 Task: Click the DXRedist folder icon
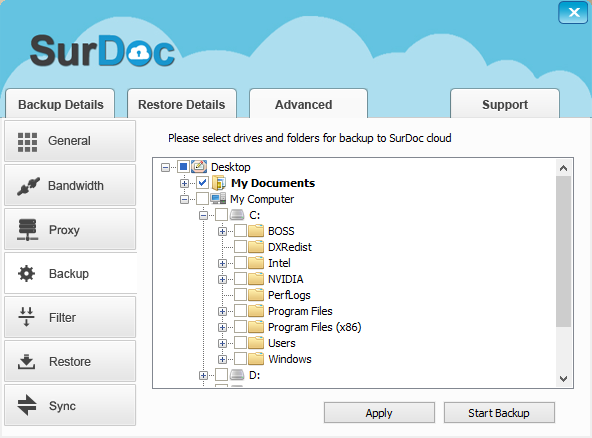click(256, 247)
